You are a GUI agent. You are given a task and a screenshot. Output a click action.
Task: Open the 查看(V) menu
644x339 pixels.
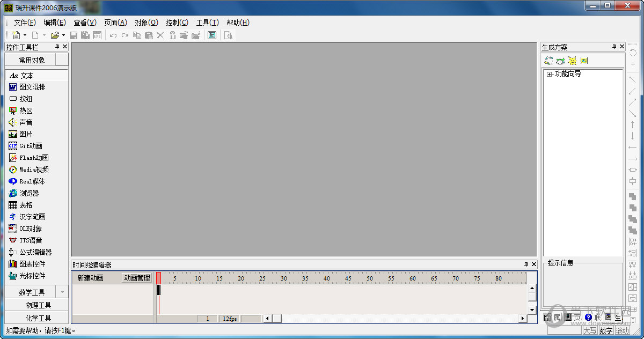pos(85,23)
